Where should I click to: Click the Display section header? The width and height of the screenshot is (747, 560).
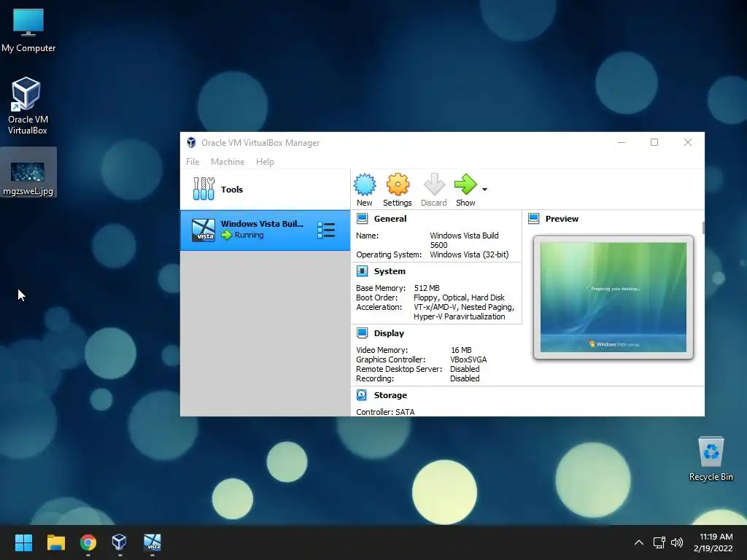[x=389, y=332]
